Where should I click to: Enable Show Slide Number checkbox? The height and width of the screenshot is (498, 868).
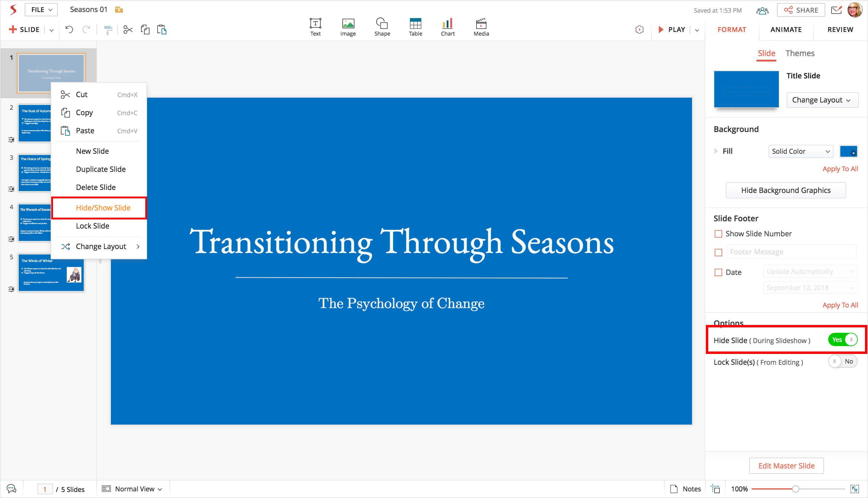(x=718, y=234)
